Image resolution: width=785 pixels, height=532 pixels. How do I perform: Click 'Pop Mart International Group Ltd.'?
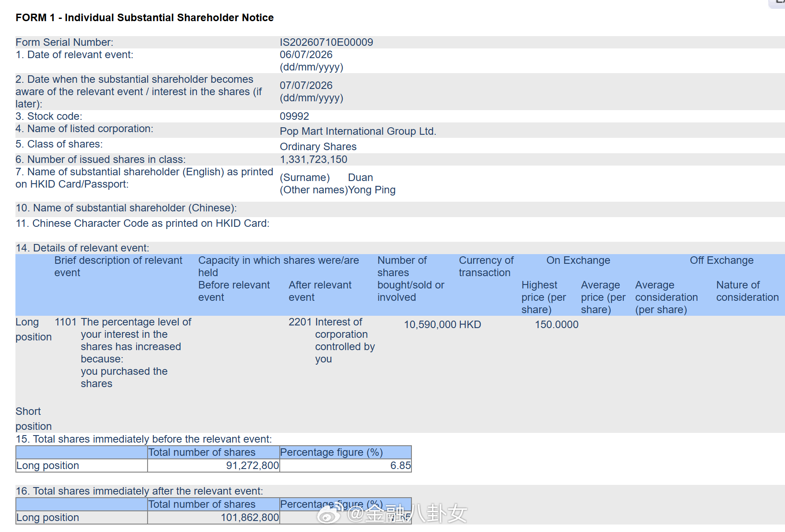(x=358, y=131)
